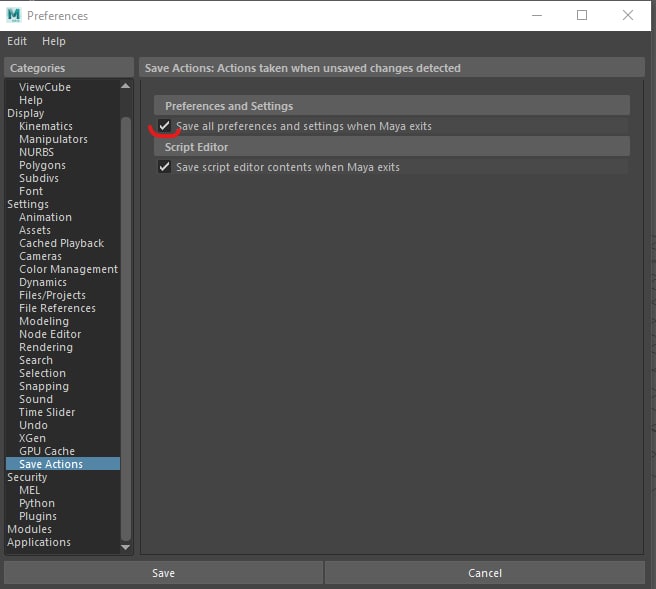
Task: Close the Preferences window
Action: point(628,15)
